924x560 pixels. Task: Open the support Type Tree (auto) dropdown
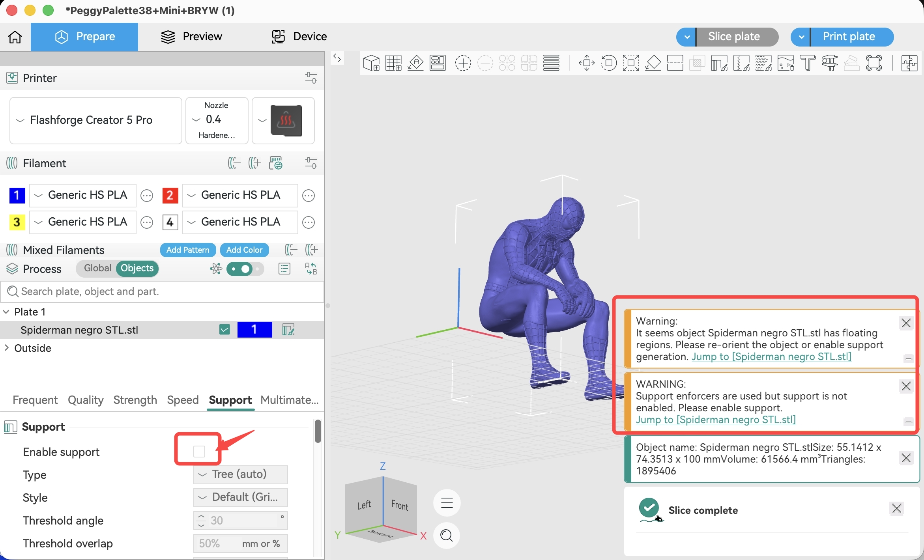coord(241,474)
